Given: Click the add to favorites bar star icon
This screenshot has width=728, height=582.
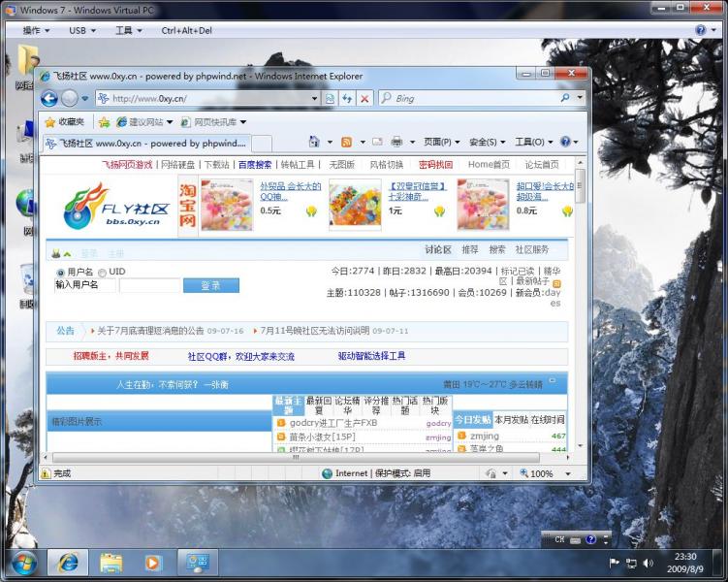Looking at the screenshot, I should click(105, 122).
